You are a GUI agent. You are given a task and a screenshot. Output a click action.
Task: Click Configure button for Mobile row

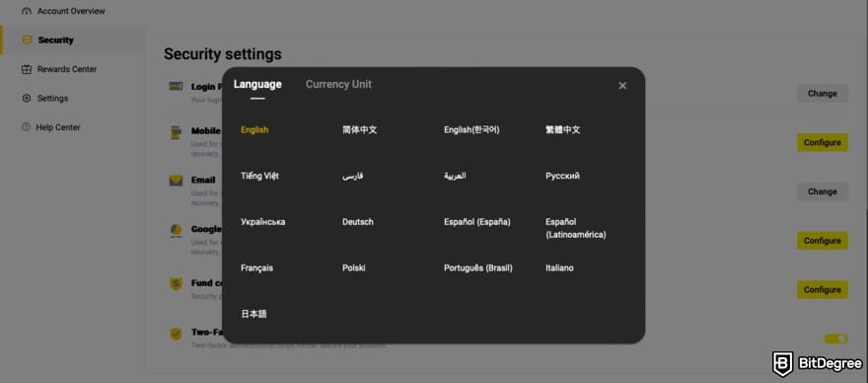click(822, 142)
